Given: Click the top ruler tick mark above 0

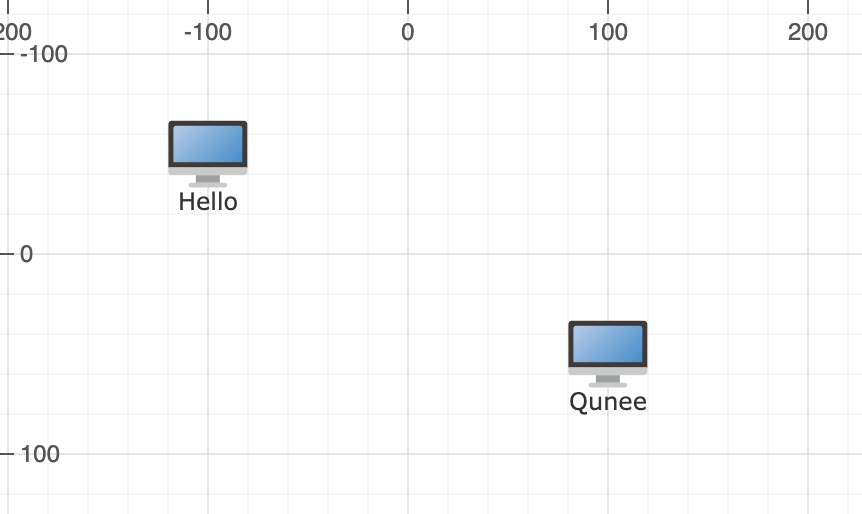Looking at the screenshot, I should tap(408, 7).
